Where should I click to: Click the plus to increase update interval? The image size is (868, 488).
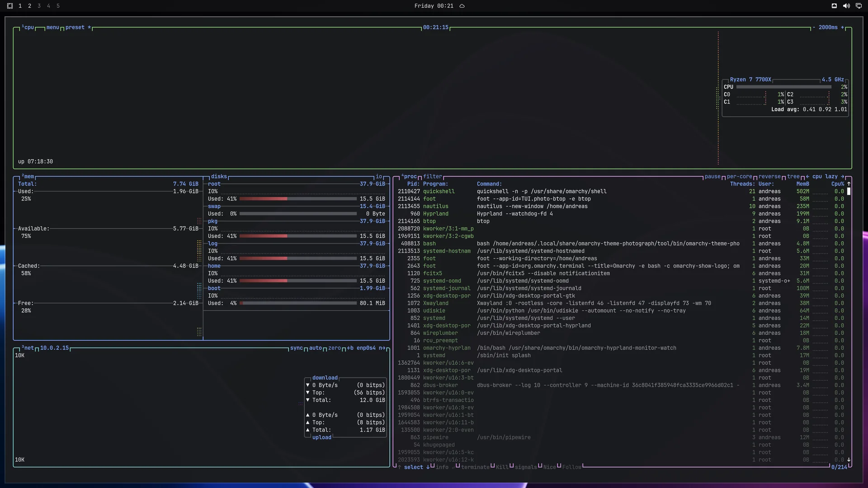[x=842, y=28]
